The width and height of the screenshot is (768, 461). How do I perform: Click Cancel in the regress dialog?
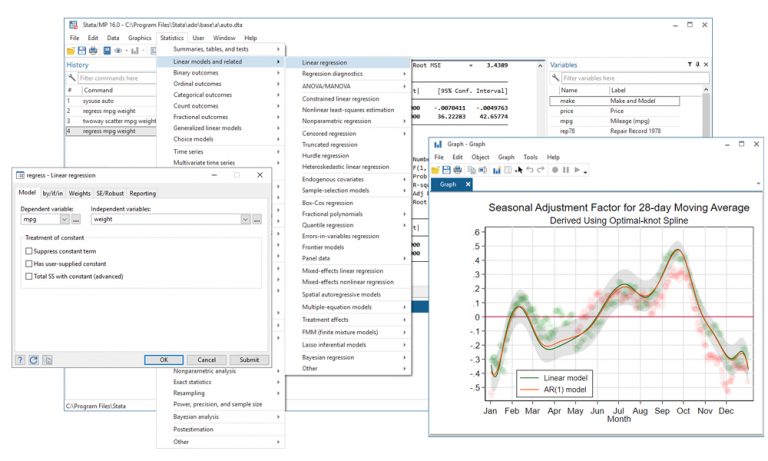point(207,360)
